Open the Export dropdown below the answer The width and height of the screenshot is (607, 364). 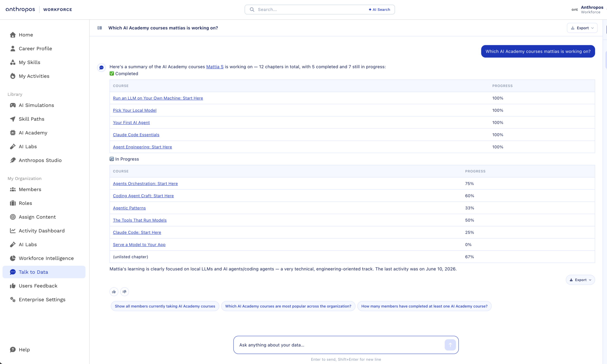tap(580, 280)
